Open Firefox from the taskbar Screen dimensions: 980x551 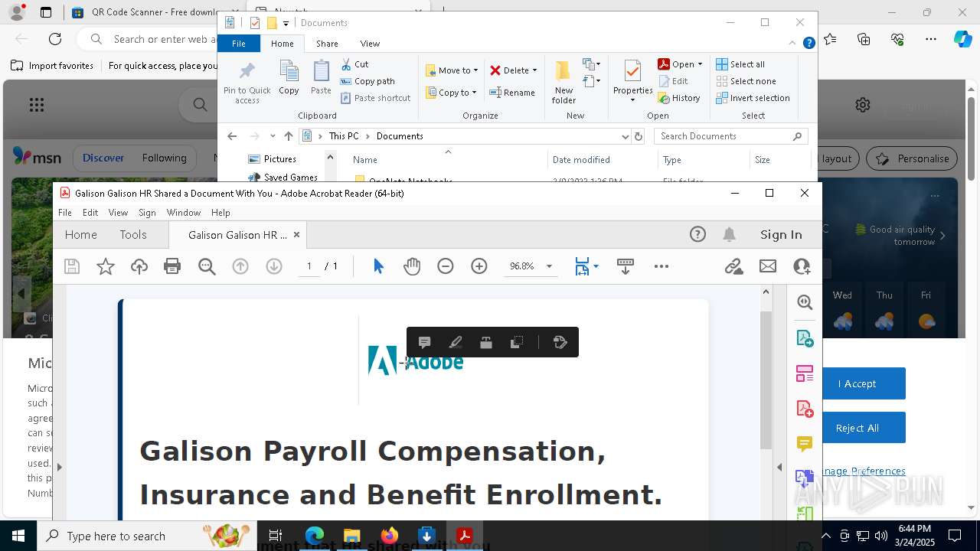pyautogui.click(x=390, y=536)
